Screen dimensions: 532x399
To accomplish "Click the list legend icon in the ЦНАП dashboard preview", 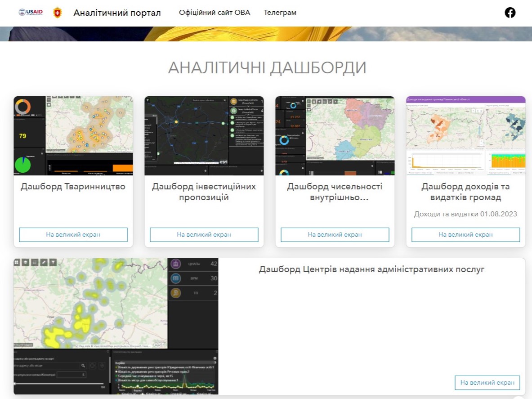I will coord(35,262).
